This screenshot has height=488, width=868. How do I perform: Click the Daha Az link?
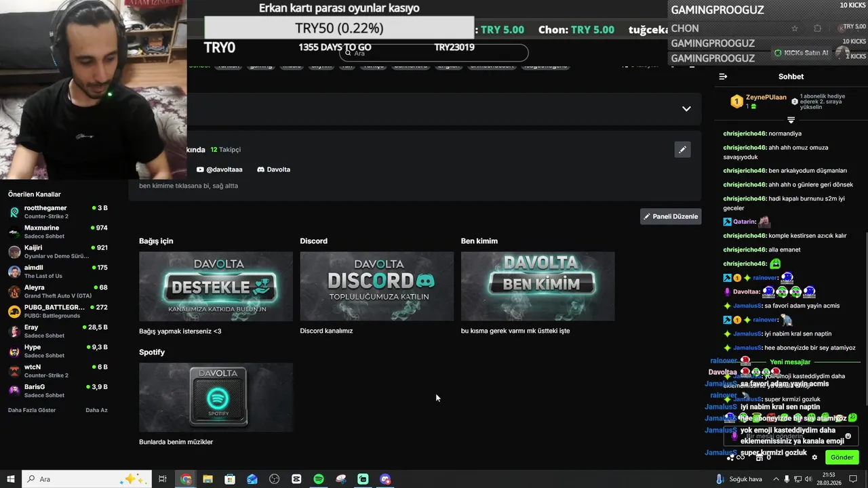[x=96, y=410]
